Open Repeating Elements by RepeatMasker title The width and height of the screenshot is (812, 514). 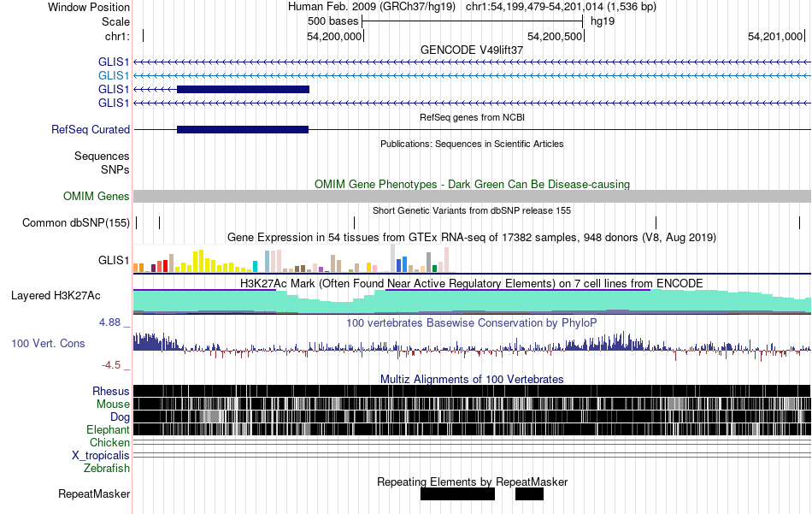coord(472,482)
